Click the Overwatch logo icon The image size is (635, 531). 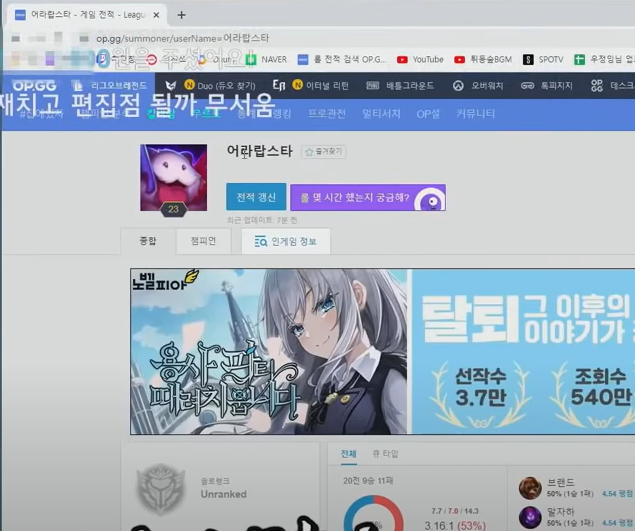(x=458, y=85)
